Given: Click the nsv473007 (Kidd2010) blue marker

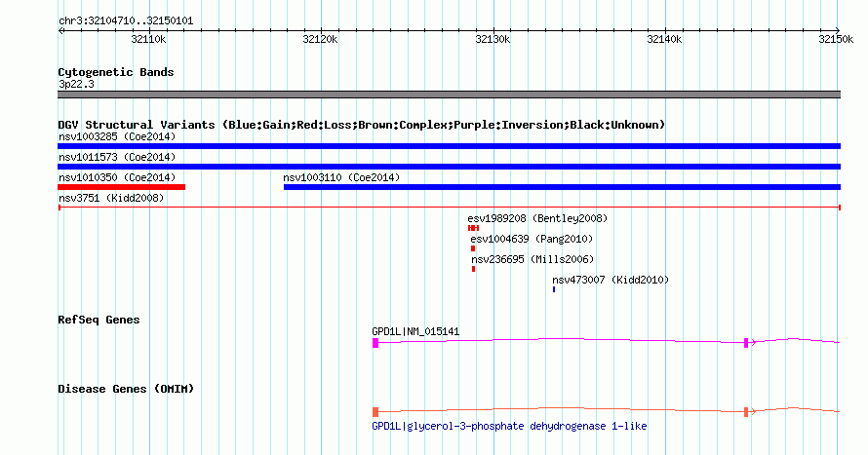Looking at the screenshot, I should [554, 289].
